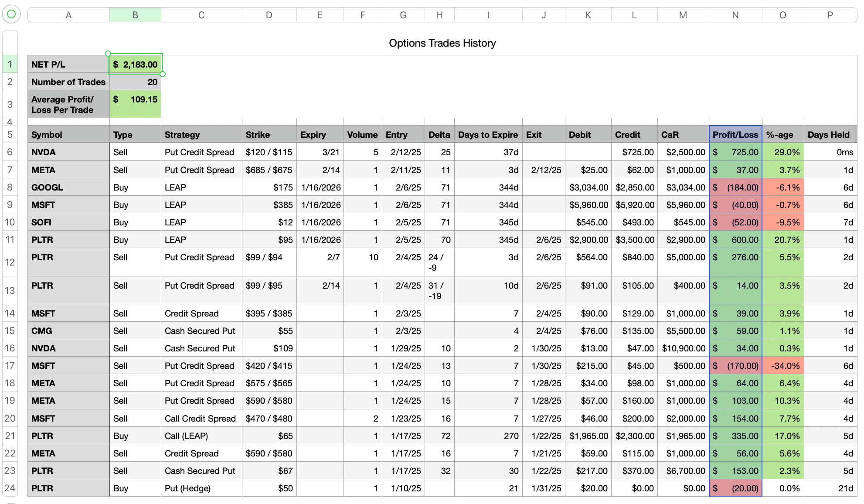
Task: Select row 5 header
Action: point(10,135)
